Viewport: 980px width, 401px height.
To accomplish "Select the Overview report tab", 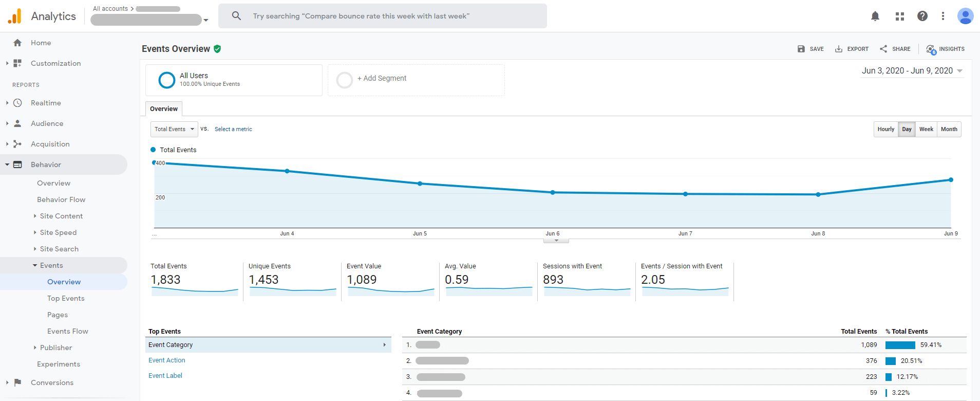I will point(164,109).
